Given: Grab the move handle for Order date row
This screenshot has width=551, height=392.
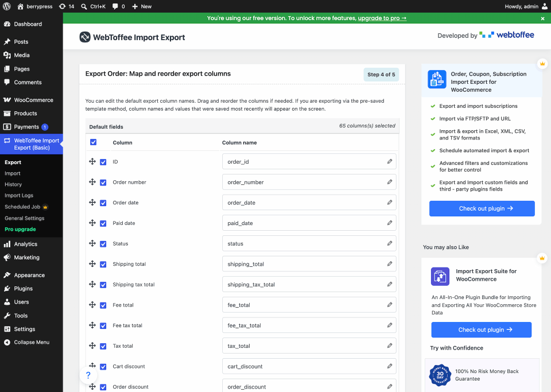Looking at the screenshot, I should [x=92, y=202].
